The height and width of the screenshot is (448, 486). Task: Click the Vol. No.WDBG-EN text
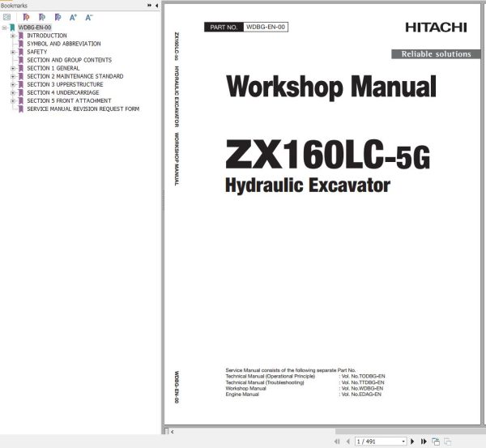[x=362, y=388]
